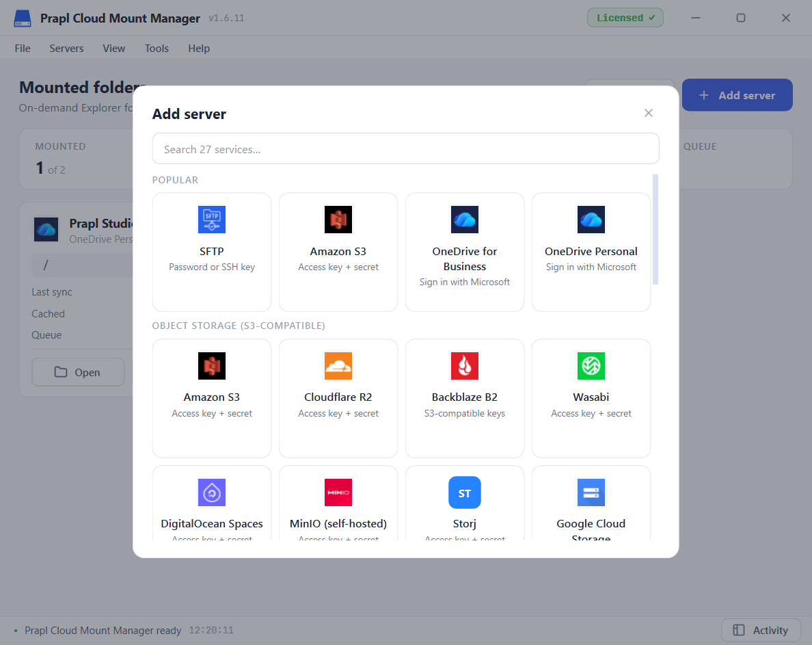Open the Tools menu
Image resolution: width=812 pixels, height=645 pixels.
[157, 48]
